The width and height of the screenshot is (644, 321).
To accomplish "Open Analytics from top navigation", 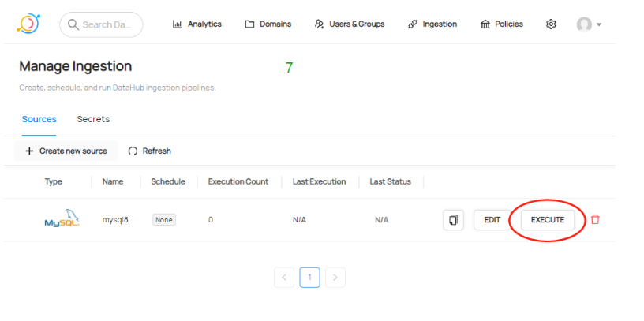I will click(197, 24).
